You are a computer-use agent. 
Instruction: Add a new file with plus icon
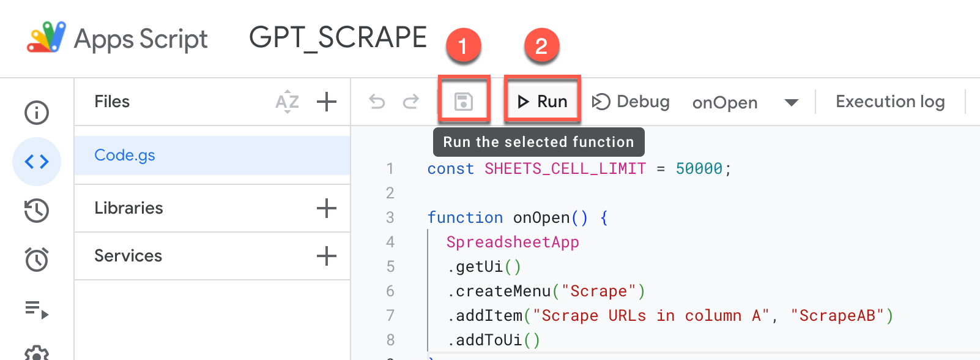pos(327,102)
